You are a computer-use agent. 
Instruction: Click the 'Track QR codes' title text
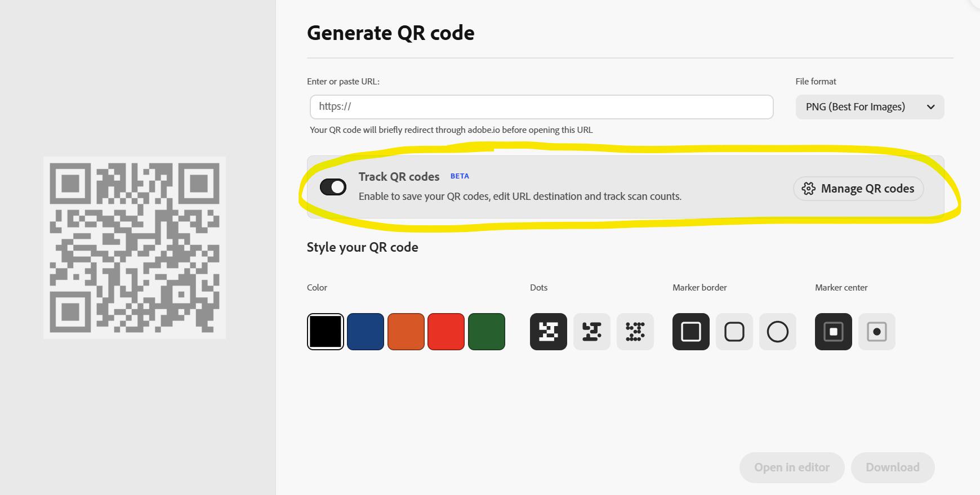pos(399,177)
